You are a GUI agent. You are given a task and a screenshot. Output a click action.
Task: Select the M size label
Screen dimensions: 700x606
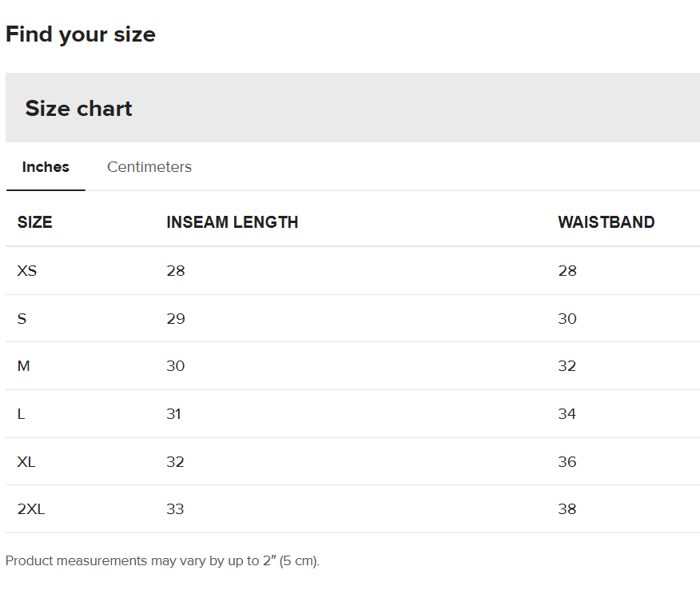[24, 366]
